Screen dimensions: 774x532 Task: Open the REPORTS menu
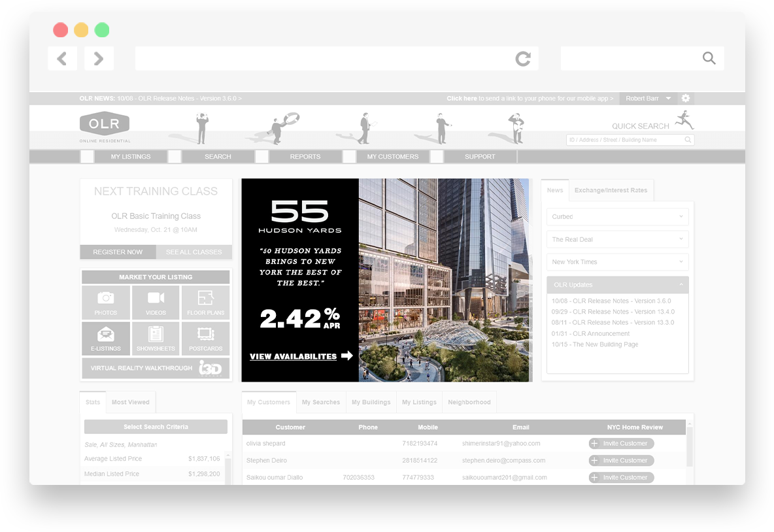tap(305, 156)
